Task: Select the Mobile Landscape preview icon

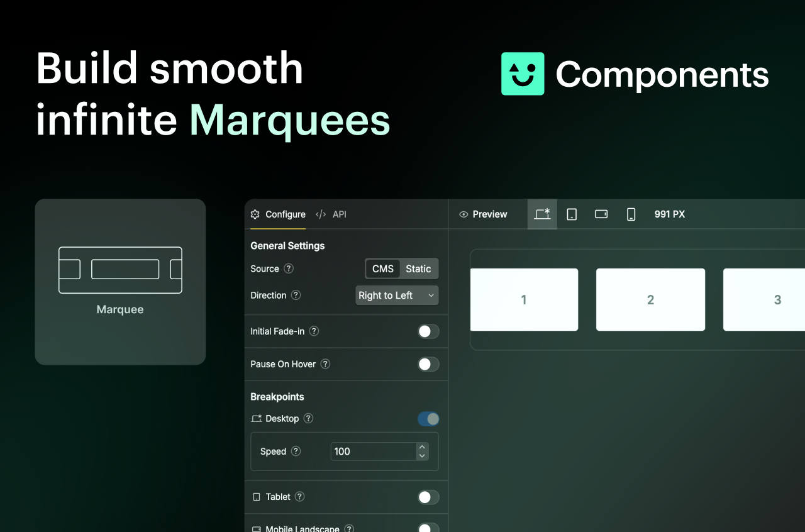Action: coord(601,214)
